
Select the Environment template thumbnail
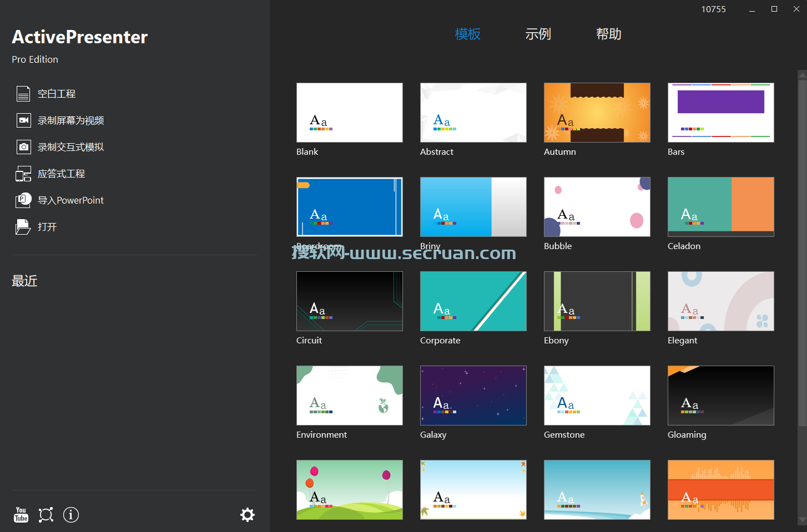[350, 396]
